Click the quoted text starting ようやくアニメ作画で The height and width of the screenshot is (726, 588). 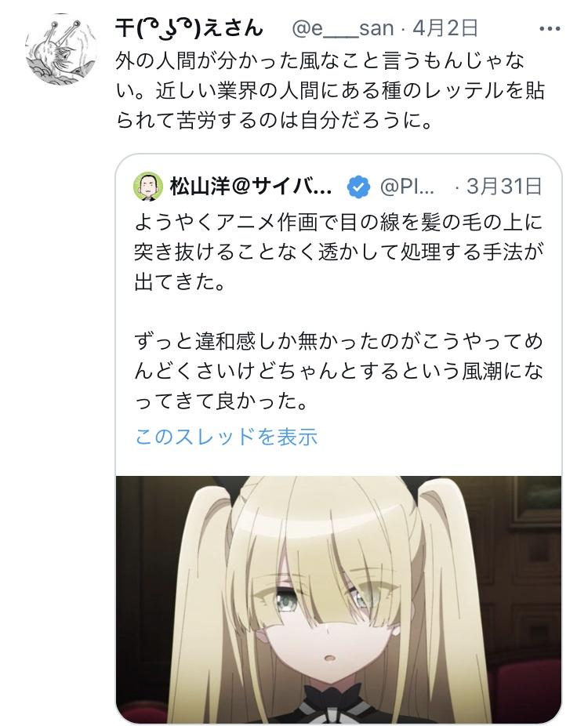tap(339, 252)
